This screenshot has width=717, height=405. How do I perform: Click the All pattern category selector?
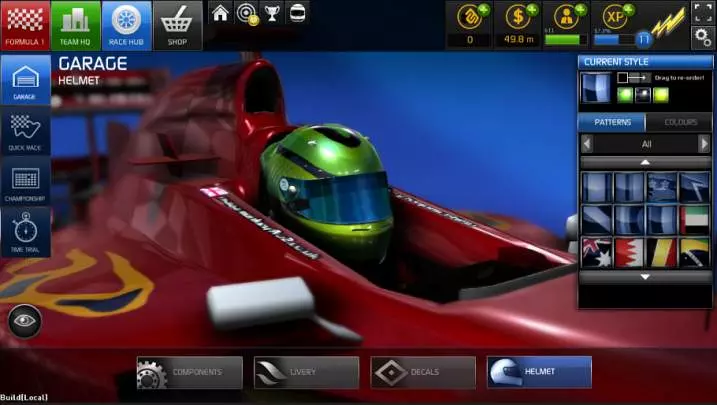(646, 144)
